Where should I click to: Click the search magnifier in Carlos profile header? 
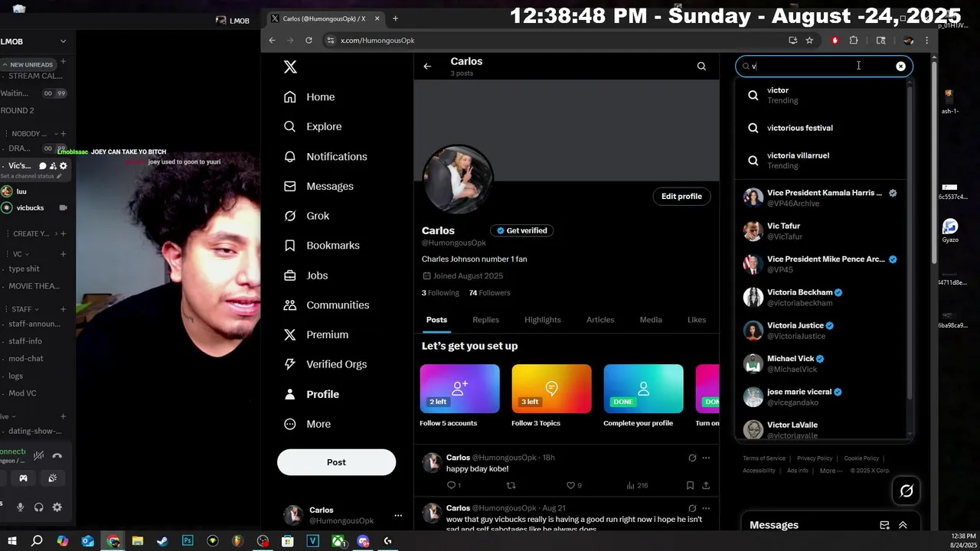tap(701, 67)
